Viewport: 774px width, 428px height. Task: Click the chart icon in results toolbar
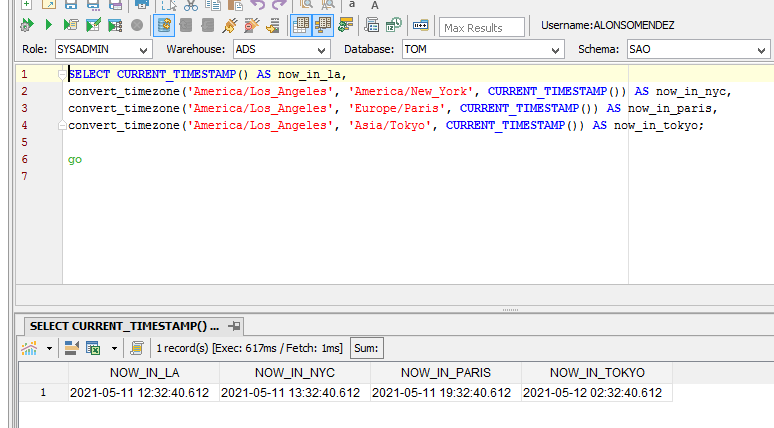click(x=29, y=348)
